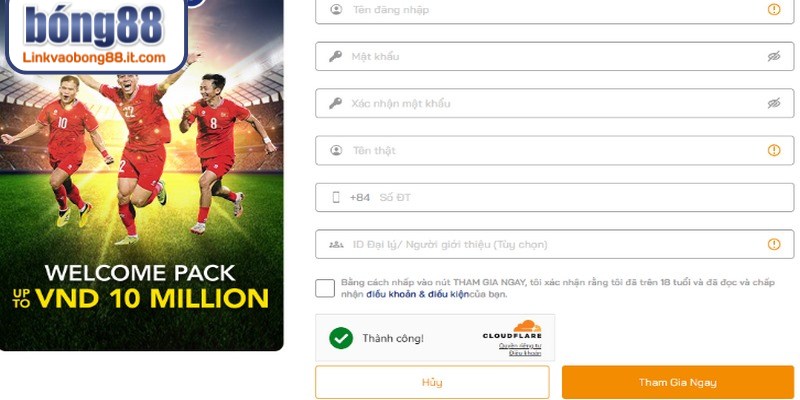Click the warning icon in the username field
Image resolution: width=800 pixels, height=400 pixels.
click(774, 9)
